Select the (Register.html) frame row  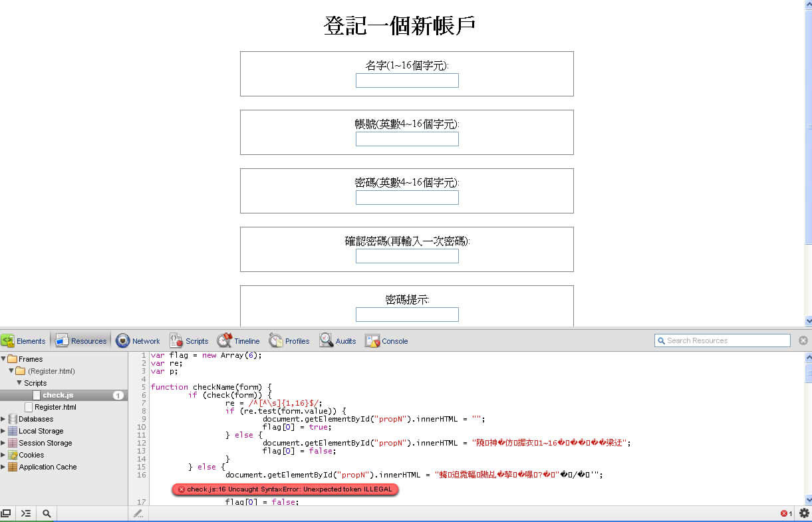(64, 371)
